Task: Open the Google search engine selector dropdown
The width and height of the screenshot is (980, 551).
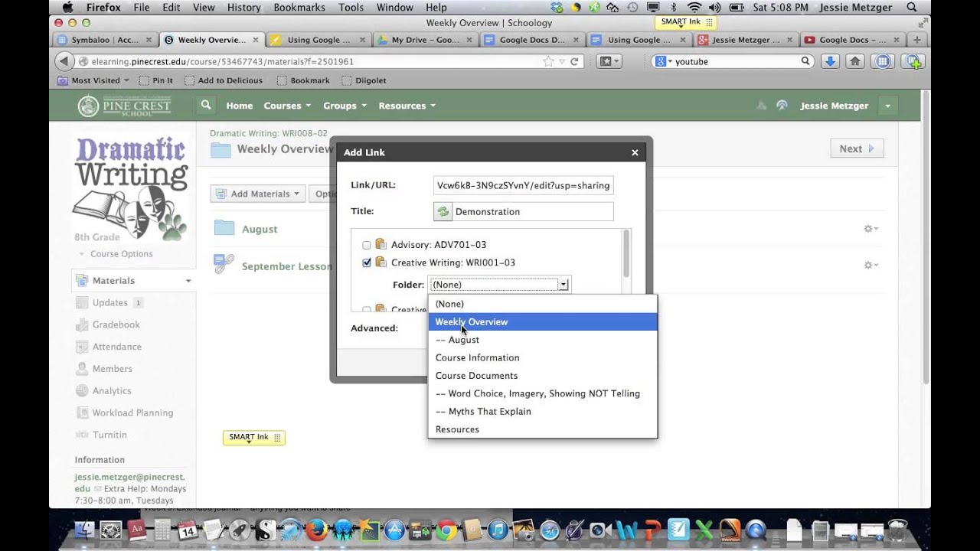Action: click(663, 61)
